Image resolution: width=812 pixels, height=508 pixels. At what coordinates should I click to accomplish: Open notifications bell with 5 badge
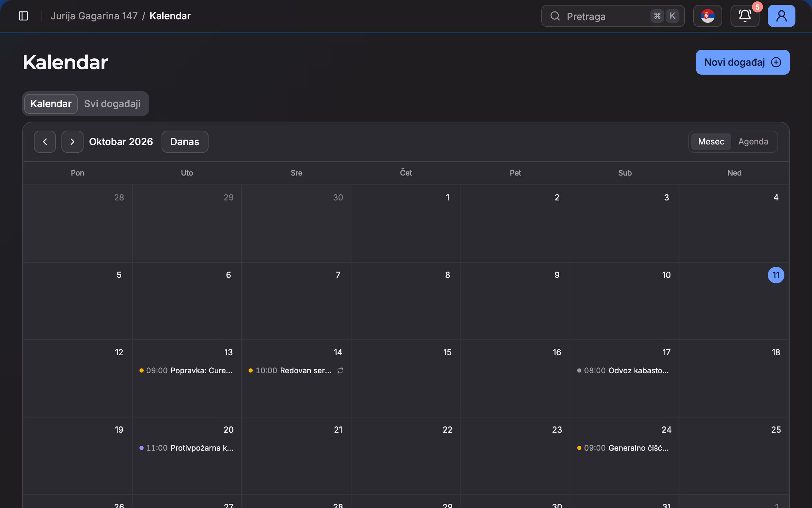coord(745,16)
